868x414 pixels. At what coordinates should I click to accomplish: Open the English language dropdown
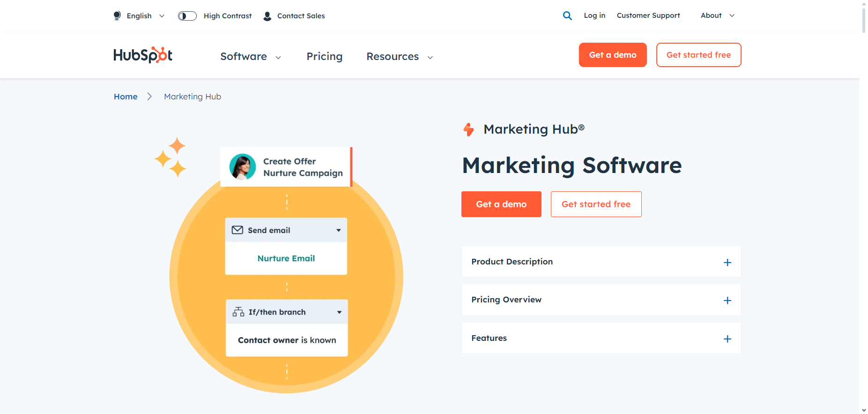click(139, 16)
